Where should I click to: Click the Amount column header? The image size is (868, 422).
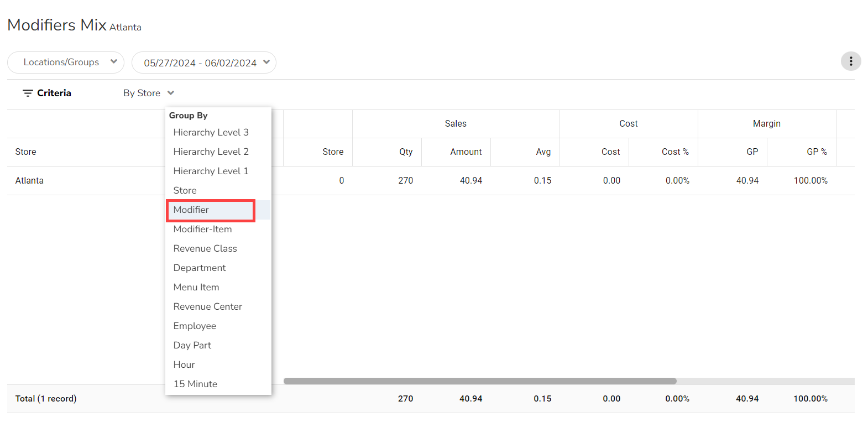tap(466, 152)
